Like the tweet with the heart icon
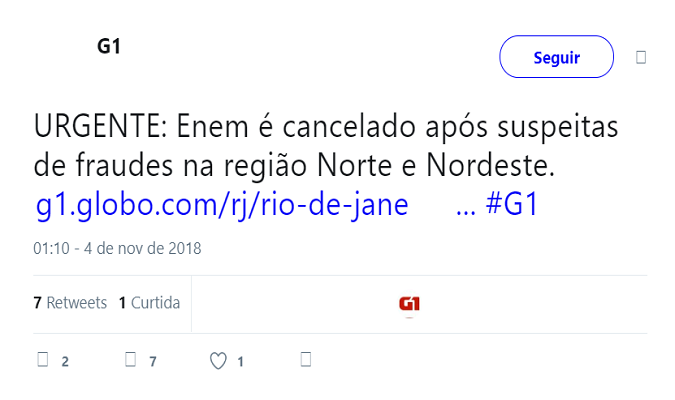Screen dimensions: 675x400 coord(218,360)
